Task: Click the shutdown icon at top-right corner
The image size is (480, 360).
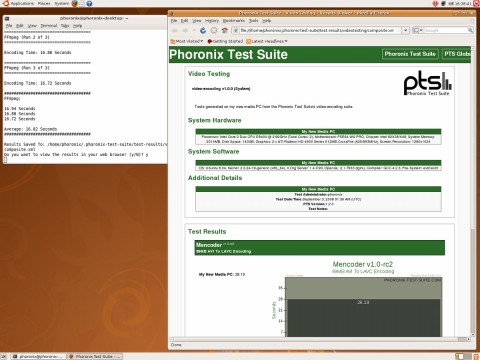Action: click(476, 4)
